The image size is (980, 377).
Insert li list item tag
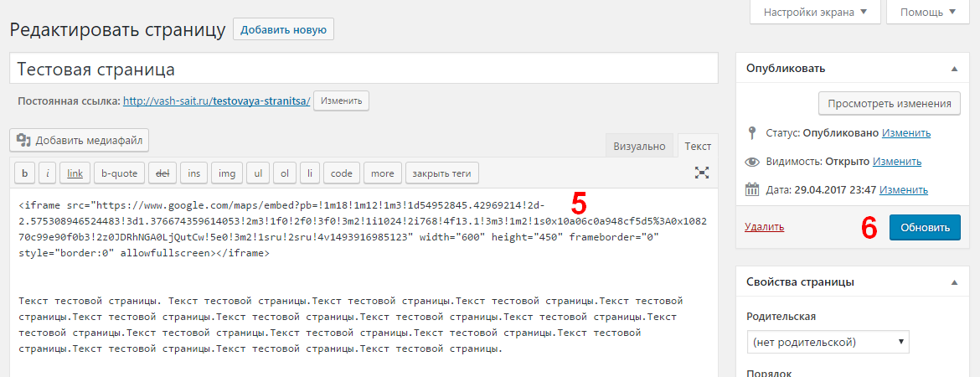[309, 173]
